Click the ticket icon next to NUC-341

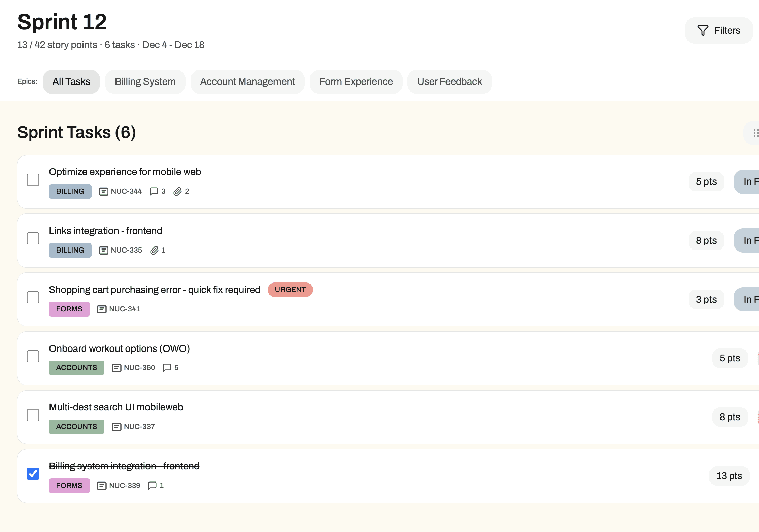102,309
